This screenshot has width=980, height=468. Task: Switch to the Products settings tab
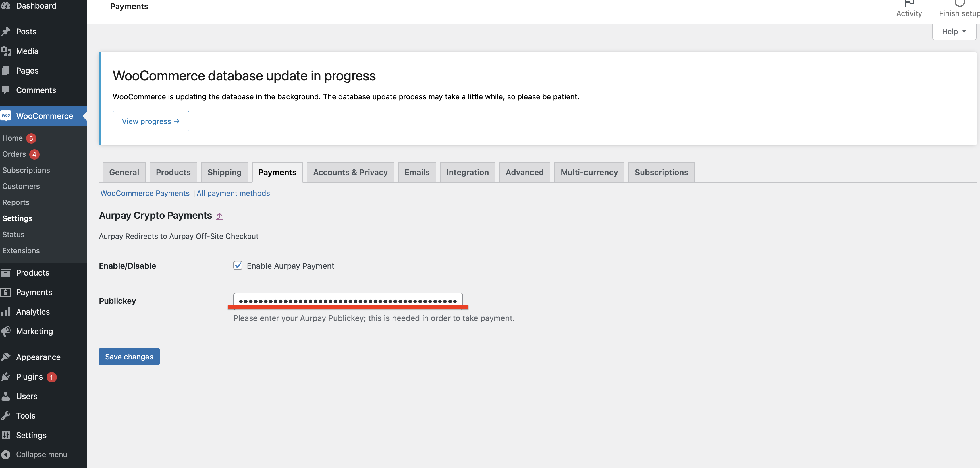tap(173, 172)
